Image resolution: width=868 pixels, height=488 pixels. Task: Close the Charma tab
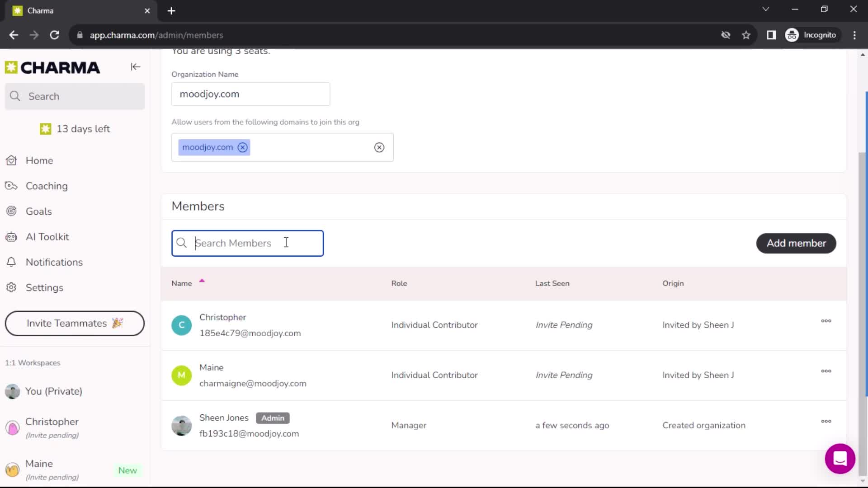point(147,11)
